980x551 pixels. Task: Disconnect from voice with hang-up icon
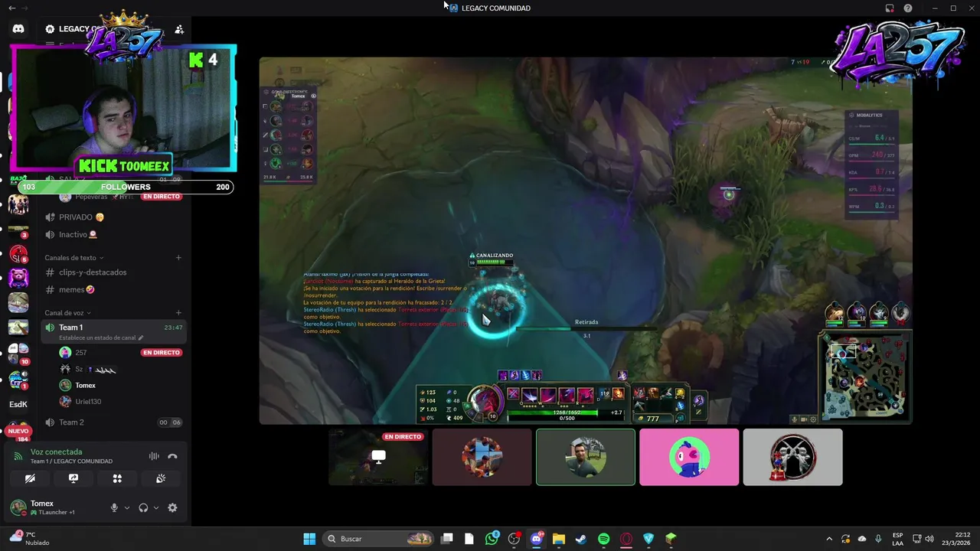(x=173, y=456)
